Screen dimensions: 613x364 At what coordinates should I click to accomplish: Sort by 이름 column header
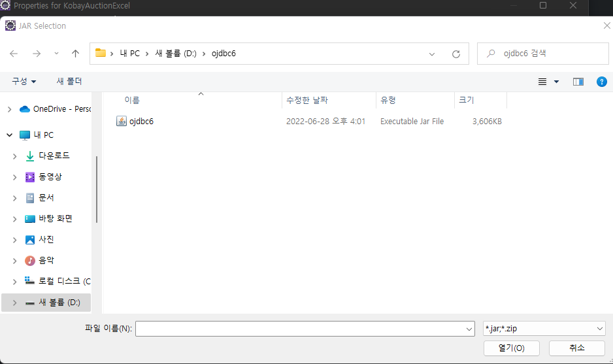132,100
